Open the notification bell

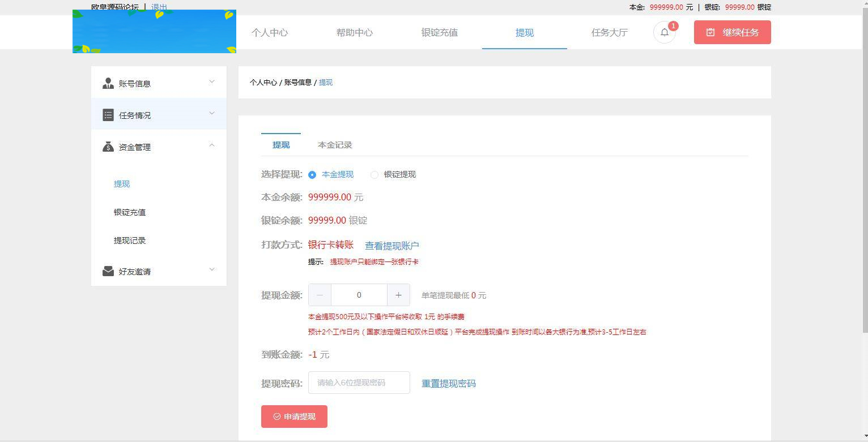coord(664,32)
